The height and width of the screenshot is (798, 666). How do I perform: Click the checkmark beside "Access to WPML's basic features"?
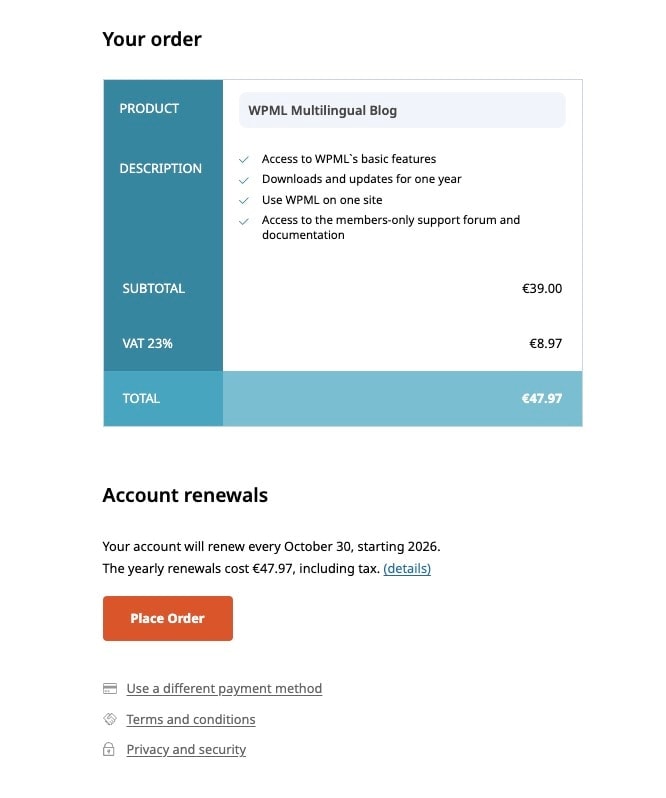click(244, 160)
